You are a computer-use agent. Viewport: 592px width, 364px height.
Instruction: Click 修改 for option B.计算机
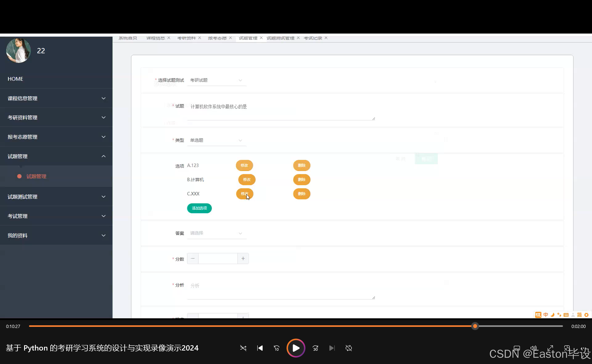[247, 180]
